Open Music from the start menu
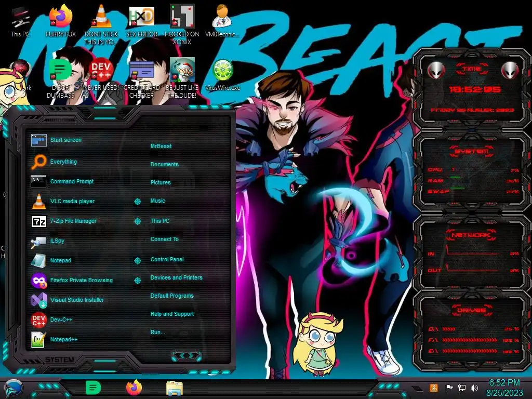 tap(158, 201)
